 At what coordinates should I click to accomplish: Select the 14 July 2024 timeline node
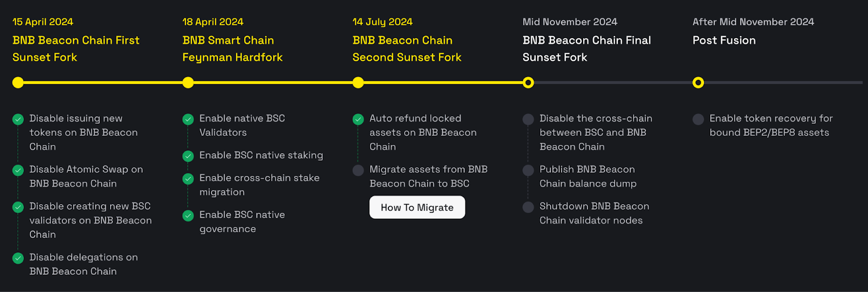click(x=358, y=82)
